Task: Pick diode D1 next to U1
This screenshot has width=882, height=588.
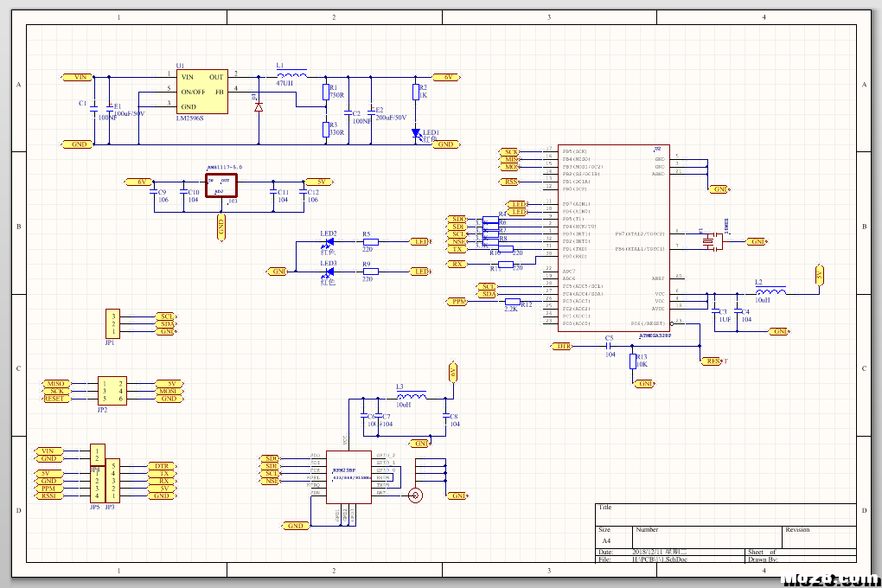Action: coord(259,107)
